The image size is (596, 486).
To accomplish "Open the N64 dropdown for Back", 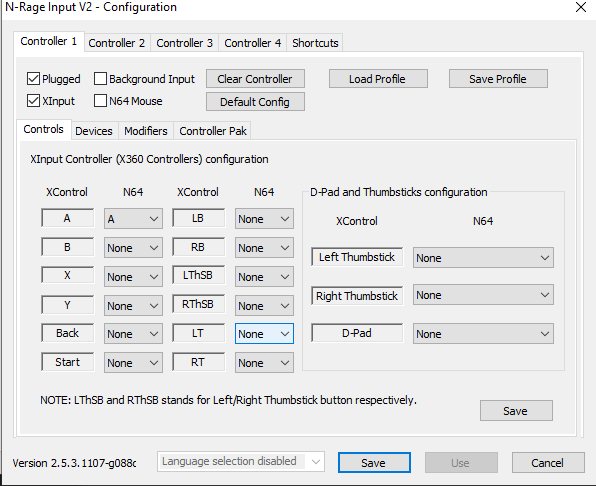I will pyautogui.click(x=133, y=334).
